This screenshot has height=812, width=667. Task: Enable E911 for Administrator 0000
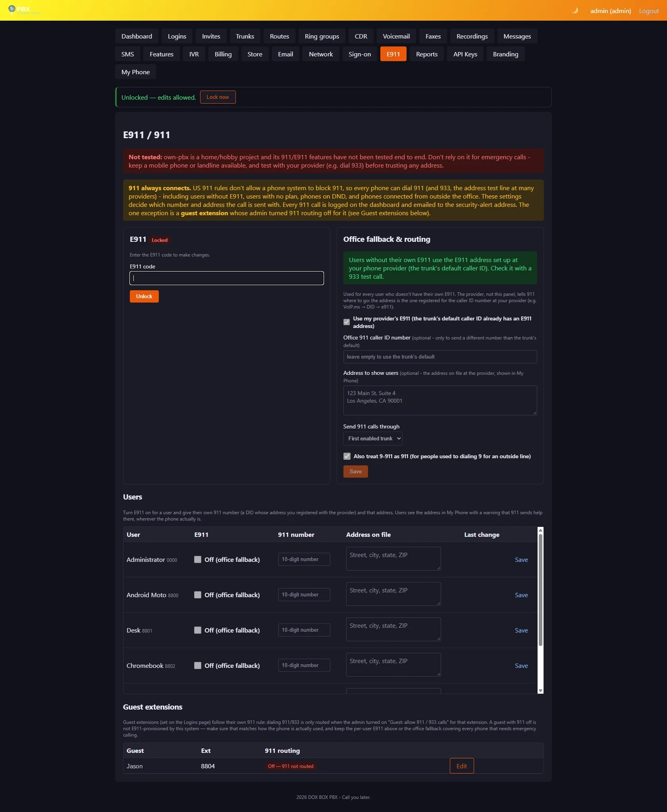[x=198, y=559]
